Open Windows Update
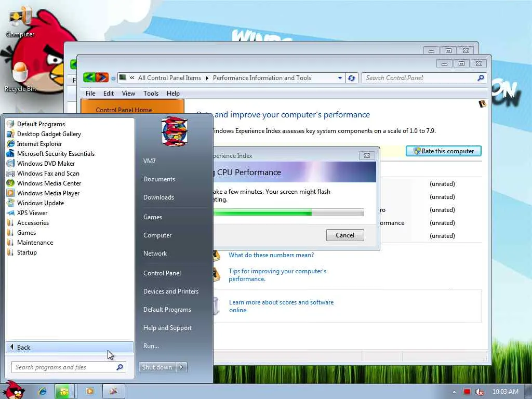 pos(35,203)
